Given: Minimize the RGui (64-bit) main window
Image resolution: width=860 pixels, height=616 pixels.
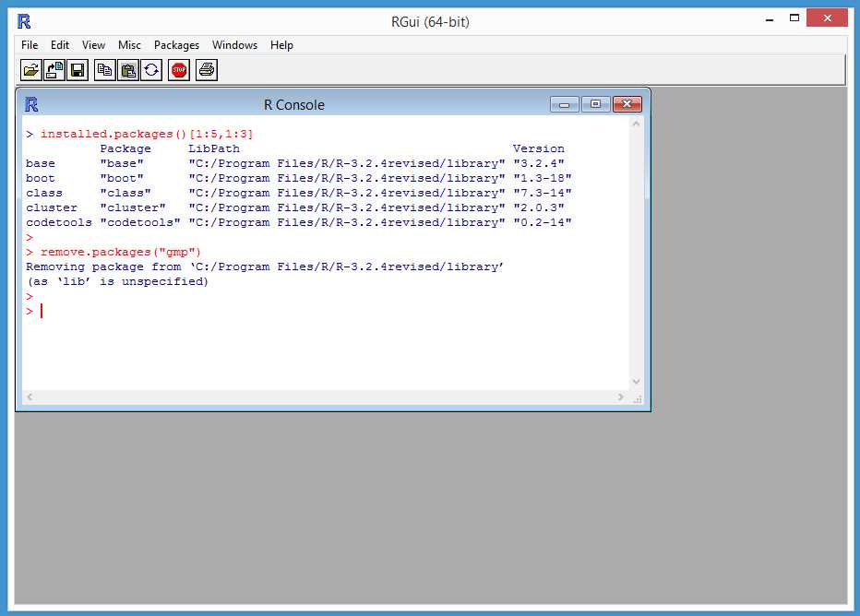Looking at the screenshot, I should click(770, 19).
